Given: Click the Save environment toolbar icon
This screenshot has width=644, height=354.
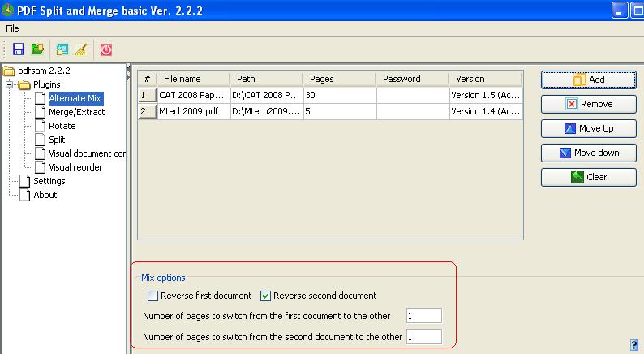Looking at the screenshot, I should [19, 50].
